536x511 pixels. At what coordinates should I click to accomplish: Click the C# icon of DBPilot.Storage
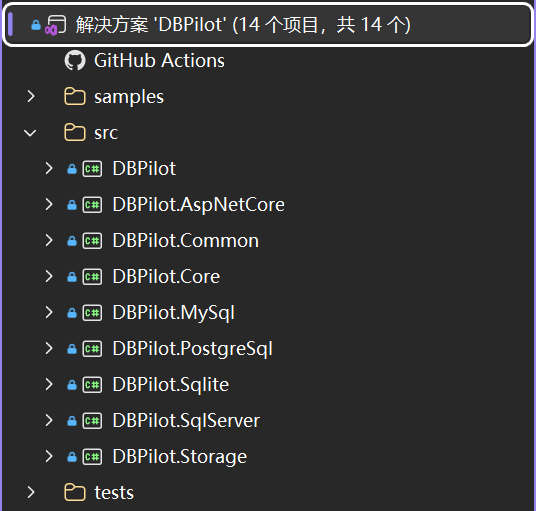coord(92,457)
